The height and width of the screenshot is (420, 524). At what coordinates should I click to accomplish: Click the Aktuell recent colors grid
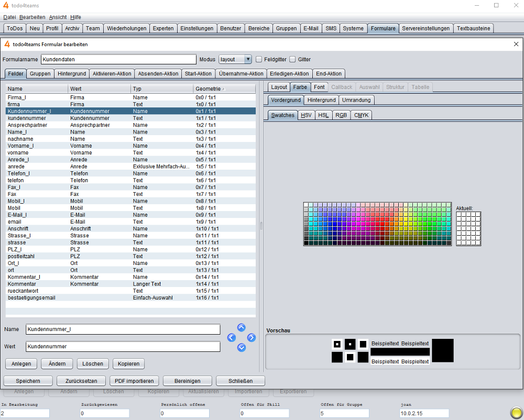tap(468, 229)
